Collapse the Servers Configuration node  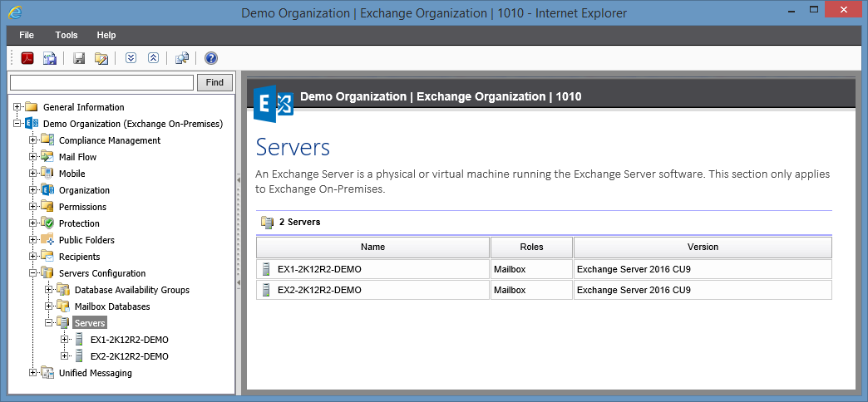click(32, 272)
